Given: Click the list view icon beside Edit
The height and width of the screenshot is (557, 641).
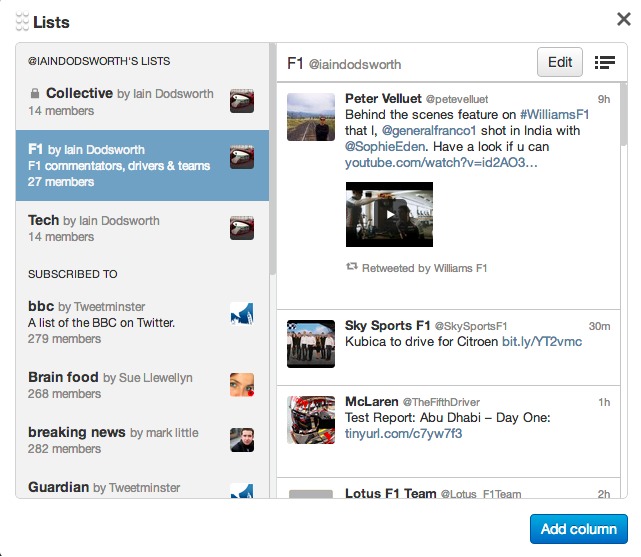Looking at the screenshot, I should click(604, 62).
